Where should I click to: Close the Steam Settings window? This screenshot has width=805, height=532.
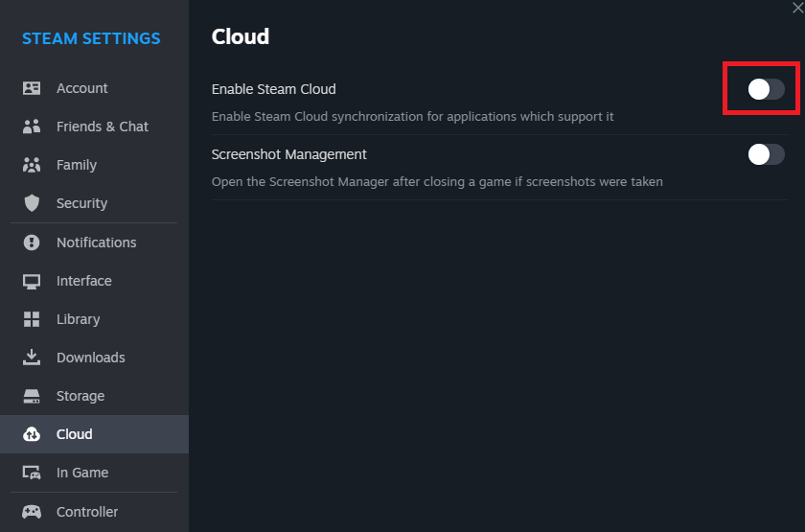coord(797,7)
